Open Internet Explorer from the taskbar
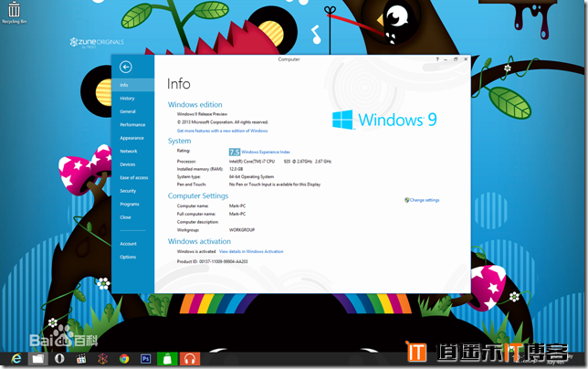This screenshot has width=588, height=369. (16, 359)
